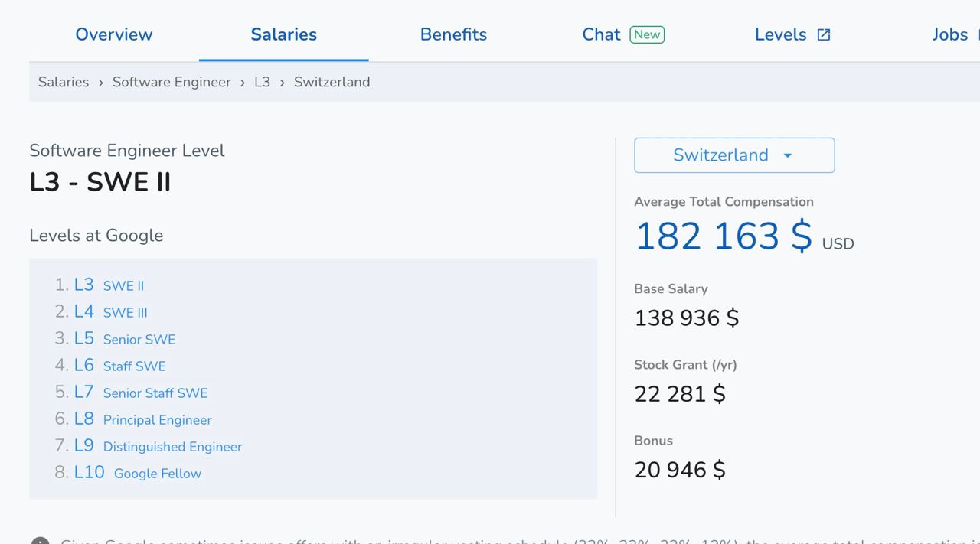Open the Overview tab
Image resolution: width=980 pixels, height=544 pixels.
point(113,34)
